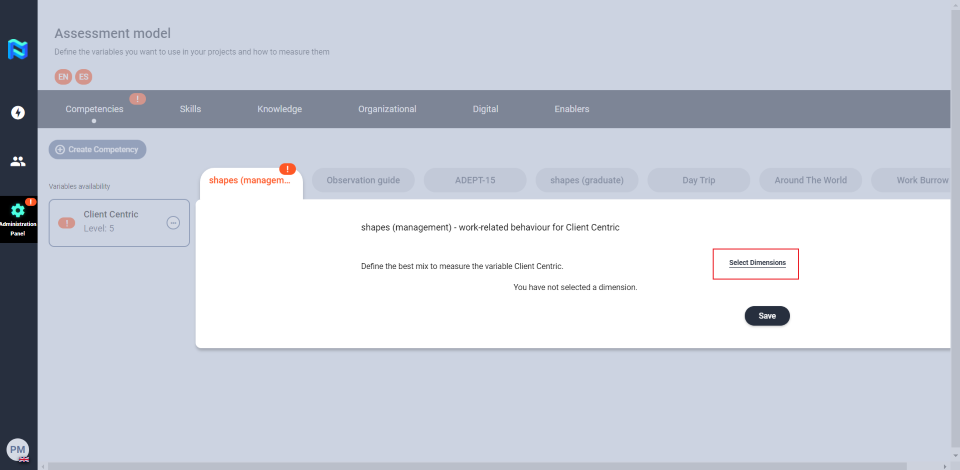960x470 pixels.
Task: Open the Client Centric three-dot options
Action: (173, 222)
